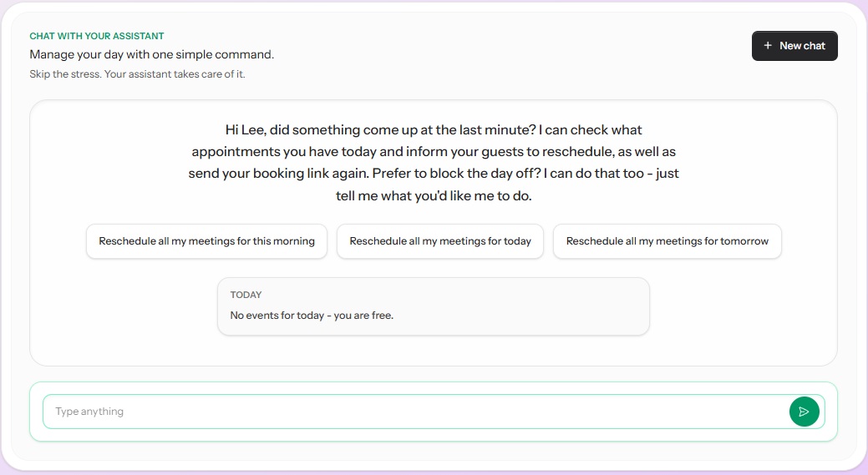Click the appointments you have today line
The height and width of the screenshot is (475, 868).
[x=434, y=152]
